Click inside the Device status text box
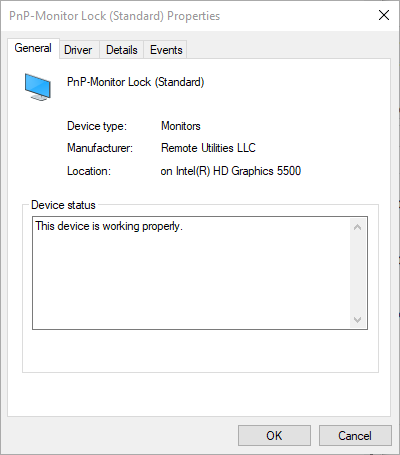The width and height of the screenshot is (400, 455). tap(192, 273)
